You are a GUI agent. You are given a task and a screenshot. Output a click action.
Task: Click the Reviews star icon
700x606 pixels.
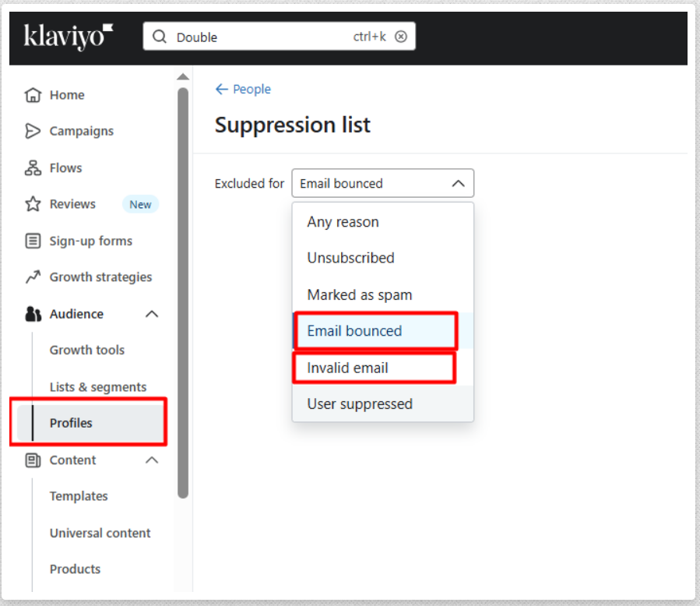33,204
